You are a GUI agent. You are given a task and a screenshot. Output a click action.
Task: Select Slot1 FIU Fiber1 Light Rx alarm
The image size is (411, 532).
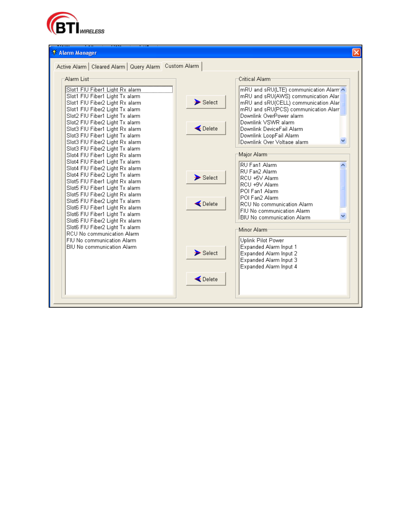point(119,90)
